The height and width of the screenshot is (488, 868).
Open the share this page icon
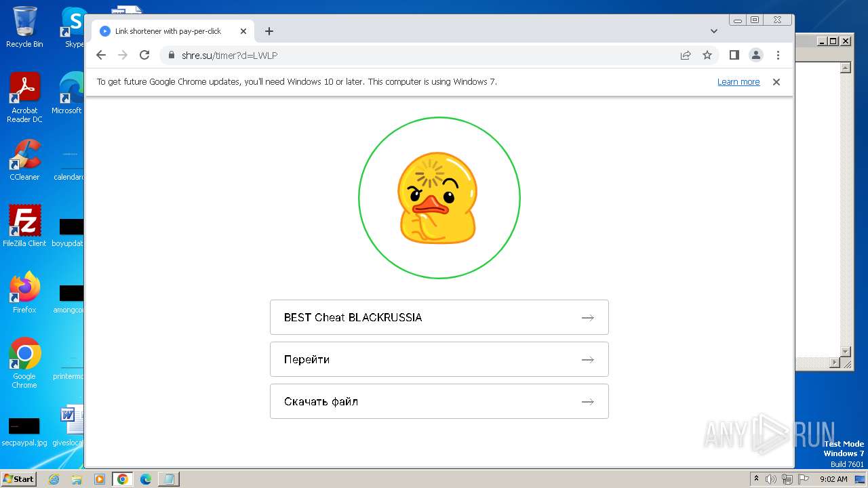point(686,55)
